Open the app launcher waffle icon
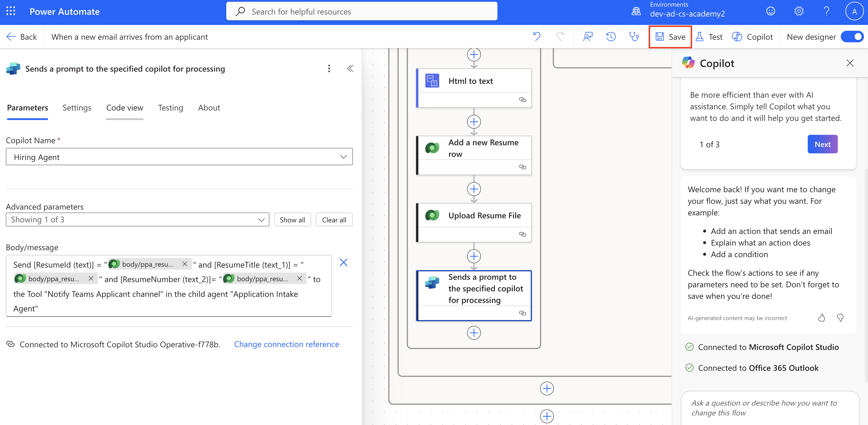868x425 pixels. (11, 12)
